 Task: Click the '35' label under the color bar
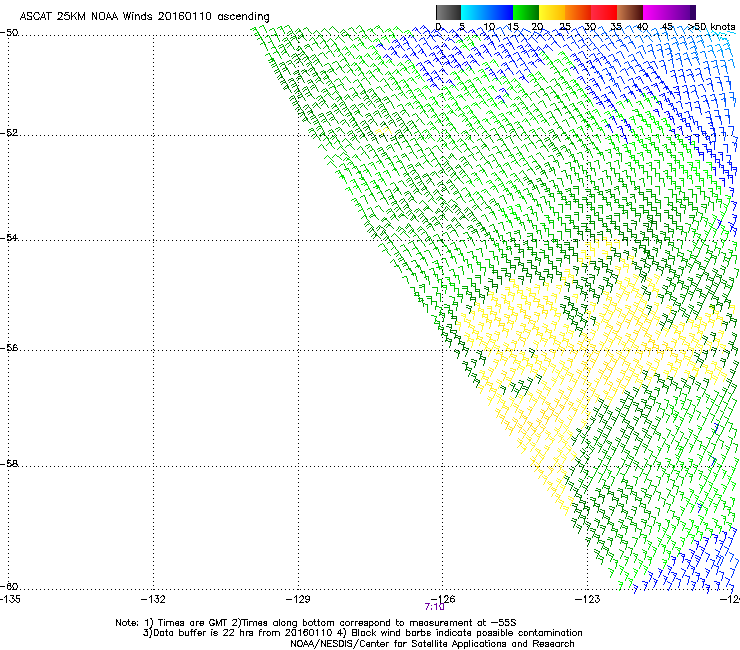[x=616, y=27]
